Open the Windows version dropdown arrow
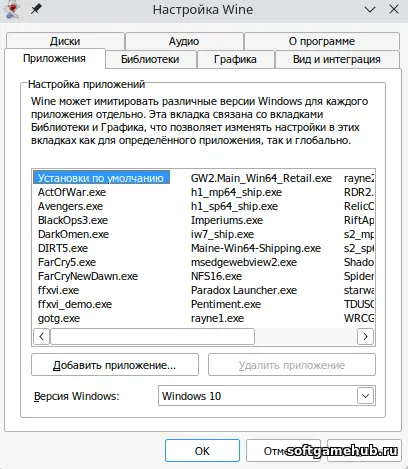The height and width of the screenshot is (469, 408). tap(365, 396)
